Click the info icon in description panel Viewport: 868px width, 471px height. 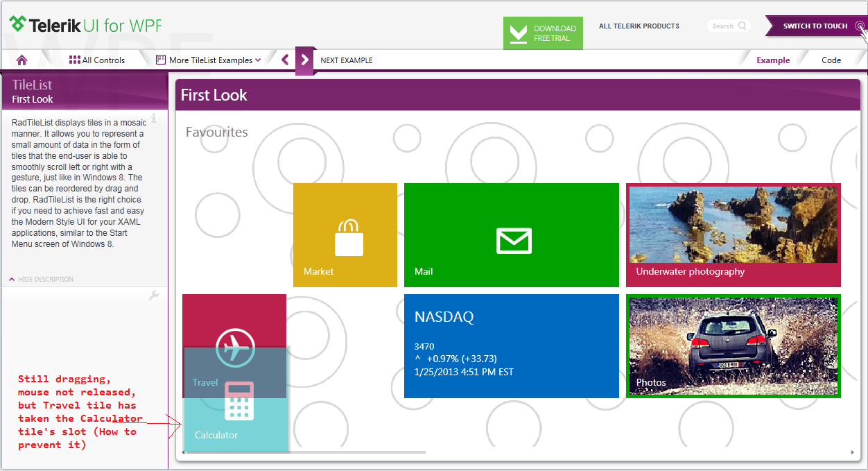click(154, 119)
